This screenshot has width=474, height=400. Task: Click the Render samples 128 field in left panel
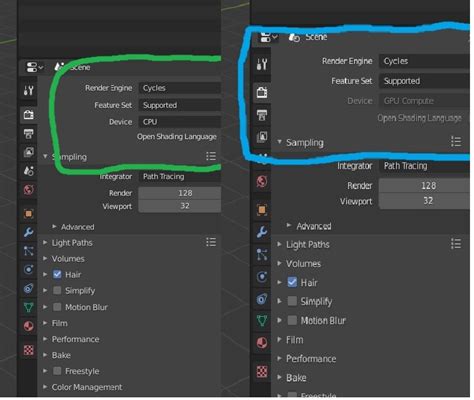click(180, 193)
